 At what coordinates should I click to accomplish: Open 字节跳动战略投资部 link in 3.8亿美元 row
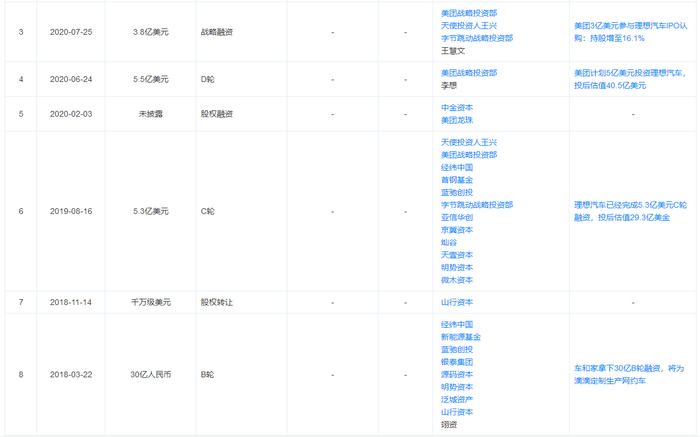click(477, 38)
